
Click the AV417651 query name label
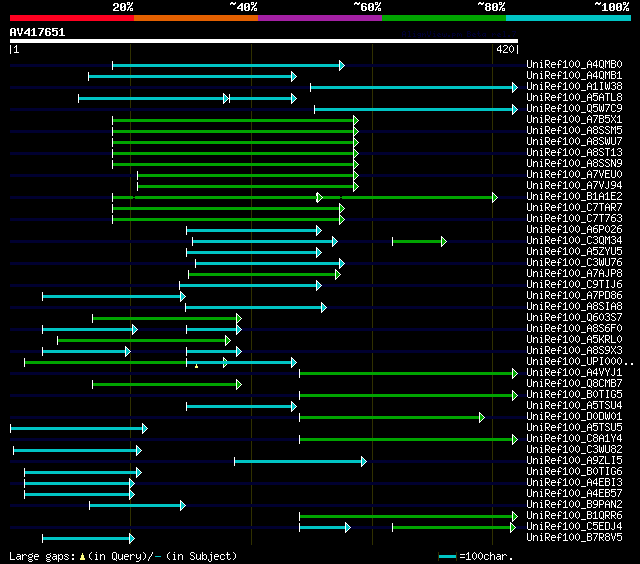click(38, 32)
